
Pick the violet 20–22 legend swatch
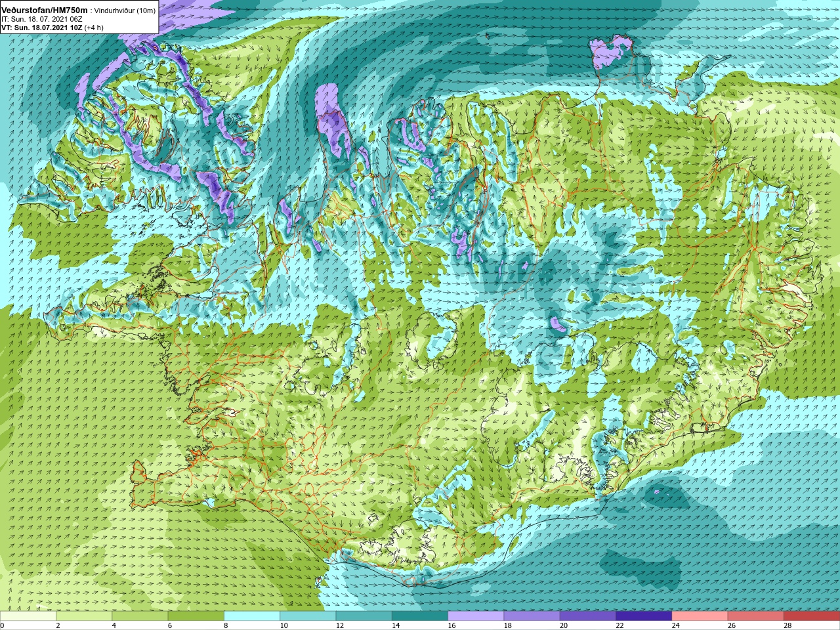588,616
